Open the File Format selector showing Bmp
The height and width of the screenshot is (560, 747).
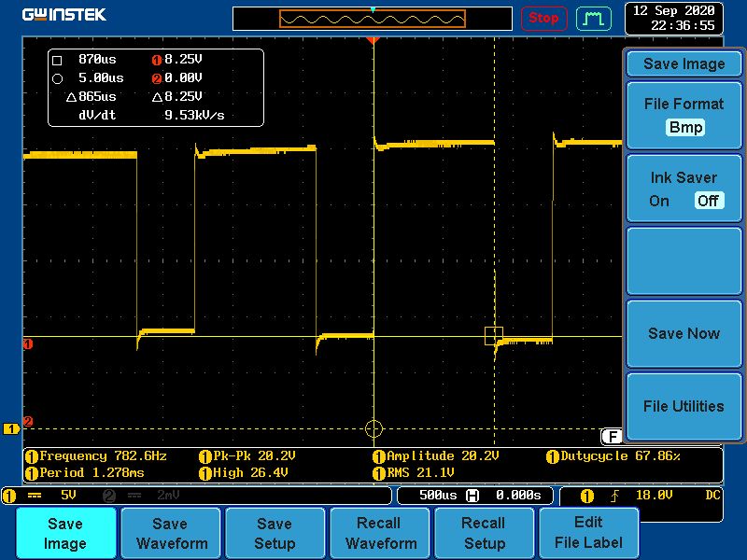tap(684, 116)
